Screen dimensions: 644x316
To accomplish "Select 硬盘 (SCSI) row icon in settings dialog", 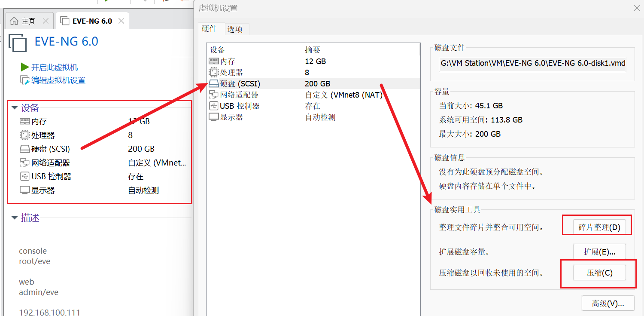I will click(213, 83).
